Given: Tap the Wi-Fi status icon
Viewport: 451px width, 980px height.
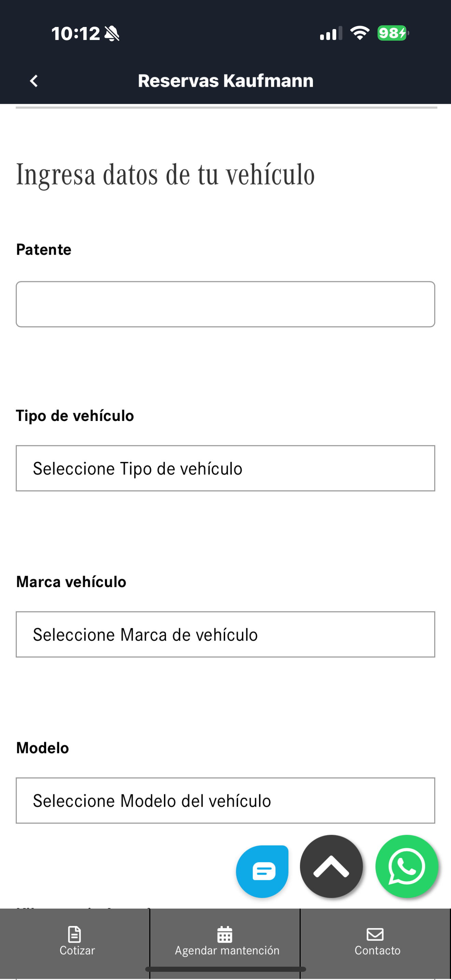Looking at the screenshot, I should tap(360, 33).
